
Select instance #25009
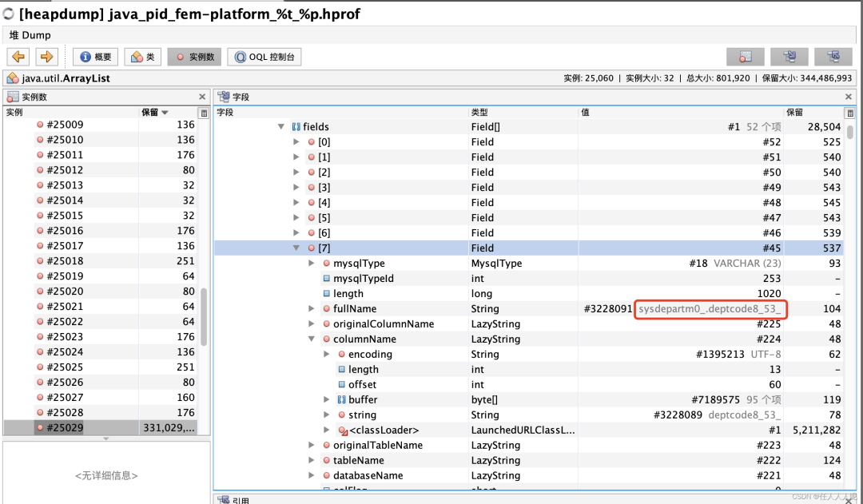[100, 125]
